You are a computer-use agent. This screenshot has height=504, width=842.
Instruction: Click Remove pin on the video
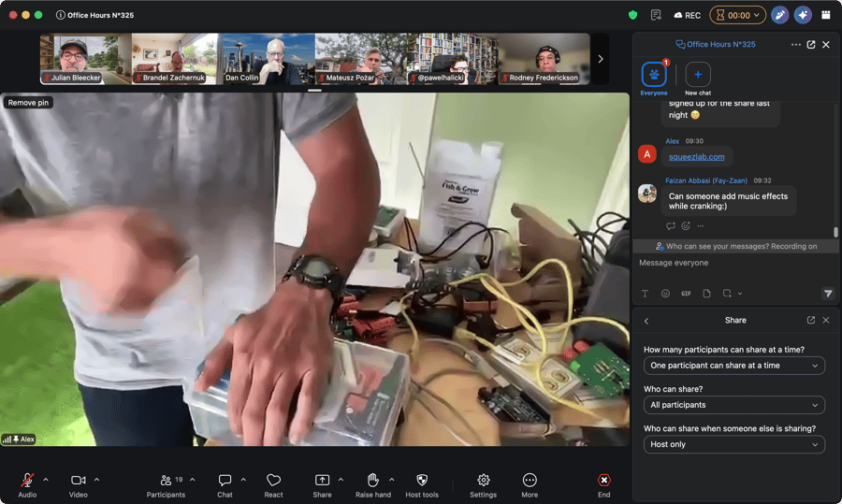coord(28,103)
